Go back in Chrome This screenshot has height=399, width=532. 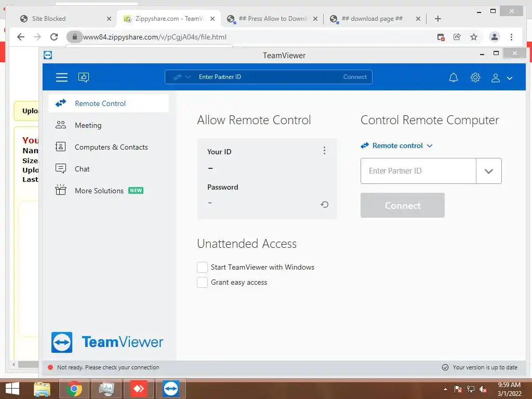tap(21, 37)
